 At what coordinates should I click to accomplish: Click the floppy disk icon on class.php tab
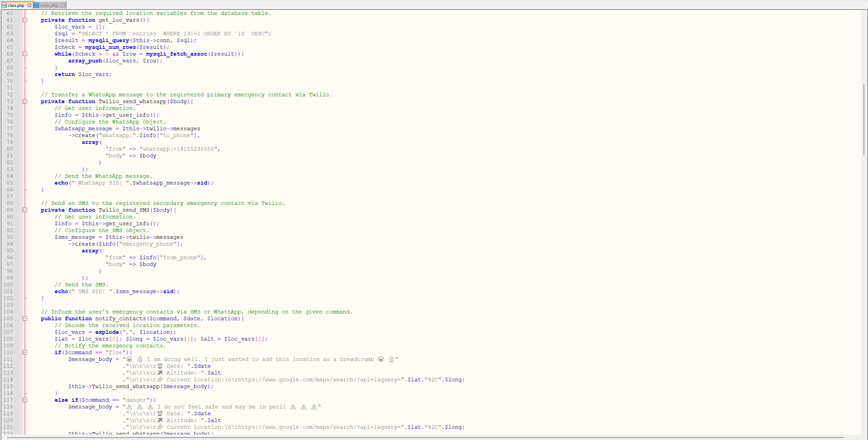[x=4, y=5]
